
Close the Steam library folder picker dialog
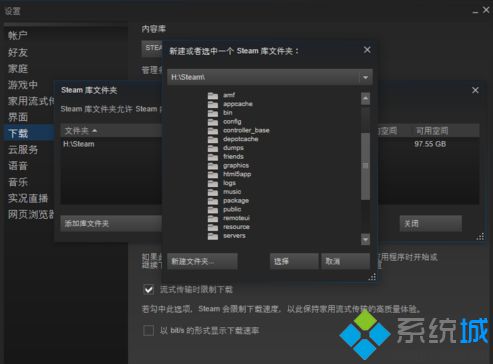tap(367, 50)
